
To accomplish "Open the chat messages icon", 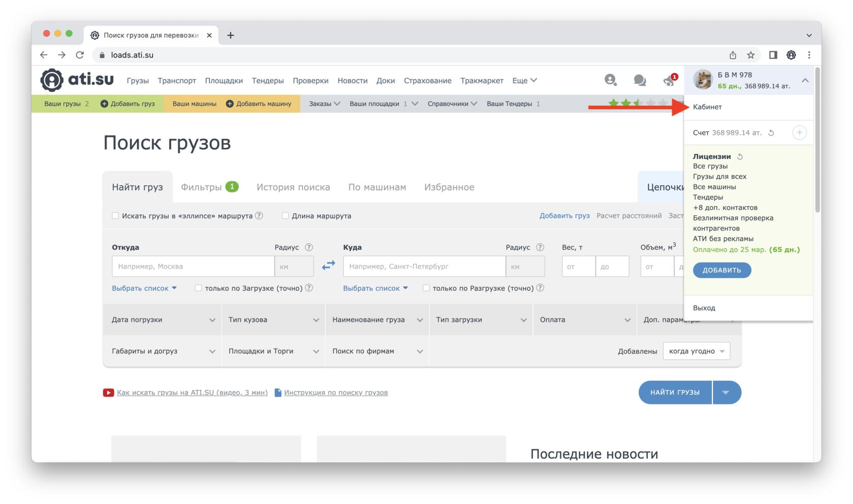I will tap(640, 80).
